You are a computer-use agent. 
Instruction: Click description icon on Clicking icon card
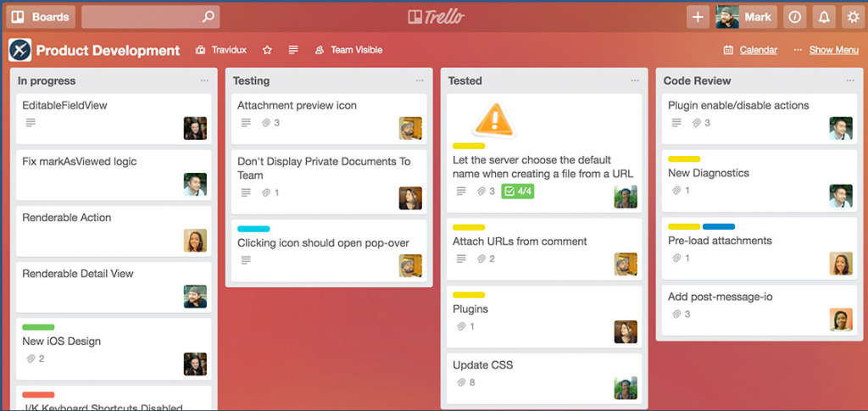[x=246, y=260]
